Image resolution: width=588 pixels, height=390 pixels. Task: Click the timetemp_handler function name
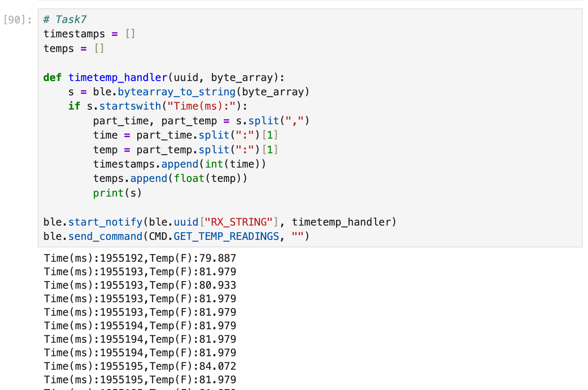click(x=117, y=77)
